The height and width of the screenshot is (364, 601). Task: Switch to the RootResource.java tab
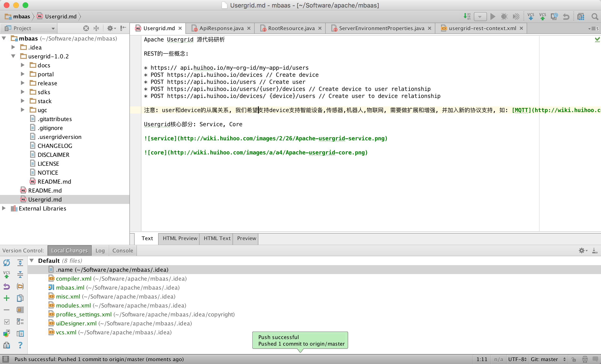click(x=291, y=28)
